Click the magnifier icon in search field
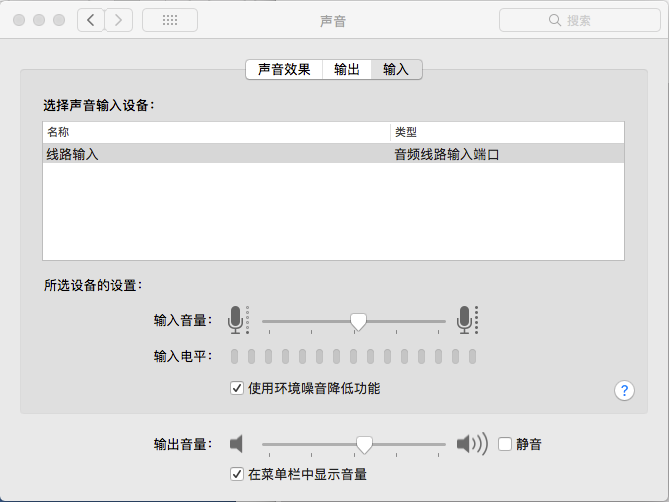The width and height of the screenshot is (669, 502). (555, 20)
